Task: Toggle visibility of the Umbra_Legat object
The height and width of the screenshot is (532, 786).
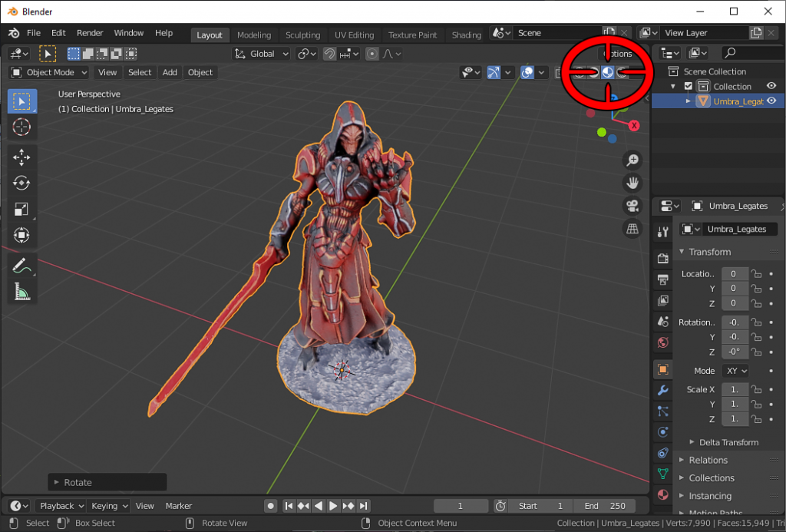Action: [772, 101]
